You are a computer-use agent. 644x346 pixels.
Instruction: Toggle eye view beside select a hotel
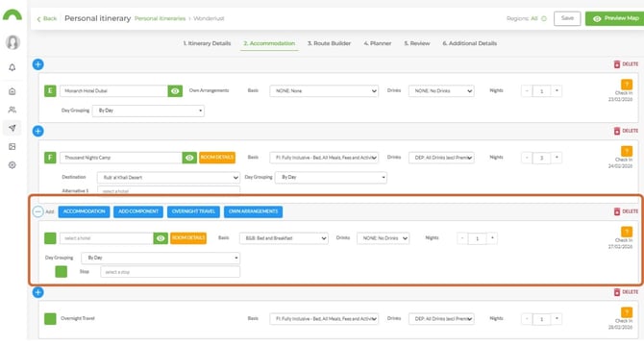[x=161, y=238]
